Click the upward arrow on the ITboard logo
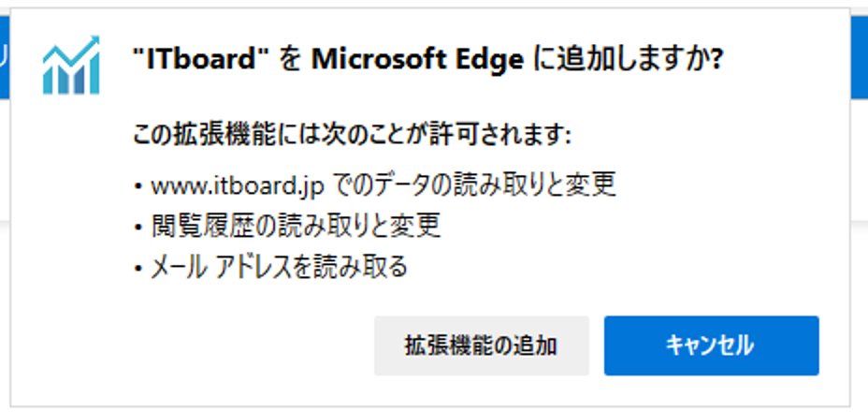 pyautogui.click(x=72, y=52)
